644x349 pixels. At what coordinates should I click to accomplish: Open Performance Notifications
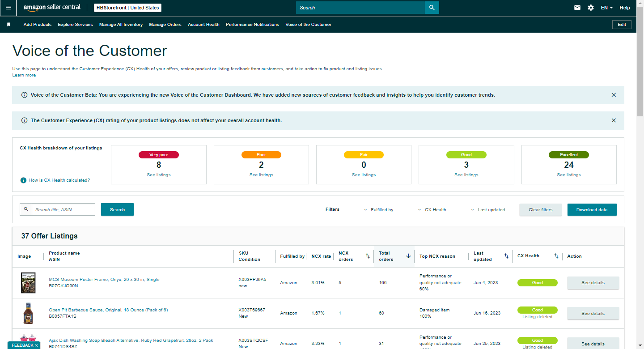pyautogui.click(x=252, y=25)
